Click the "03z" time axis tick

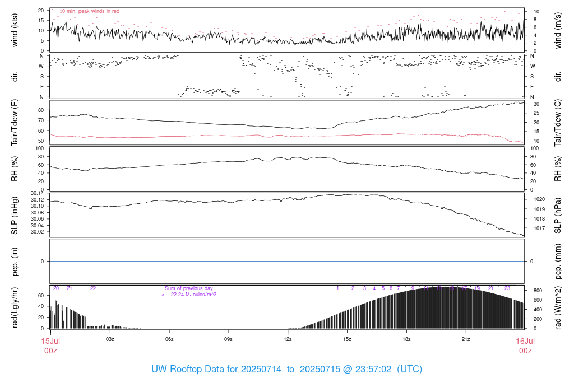click(x=110, y=339)
